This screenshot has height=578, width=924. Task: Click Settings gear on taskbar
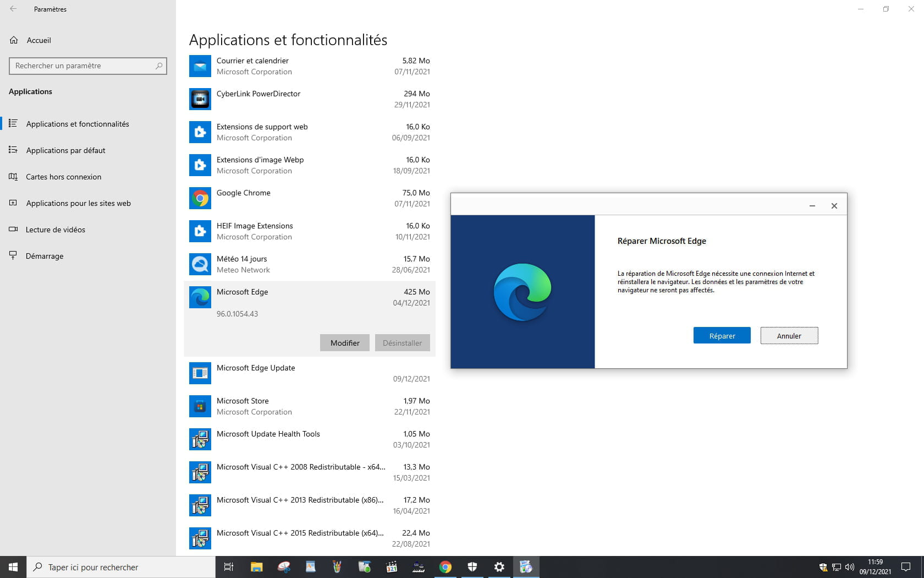point(499,567)
